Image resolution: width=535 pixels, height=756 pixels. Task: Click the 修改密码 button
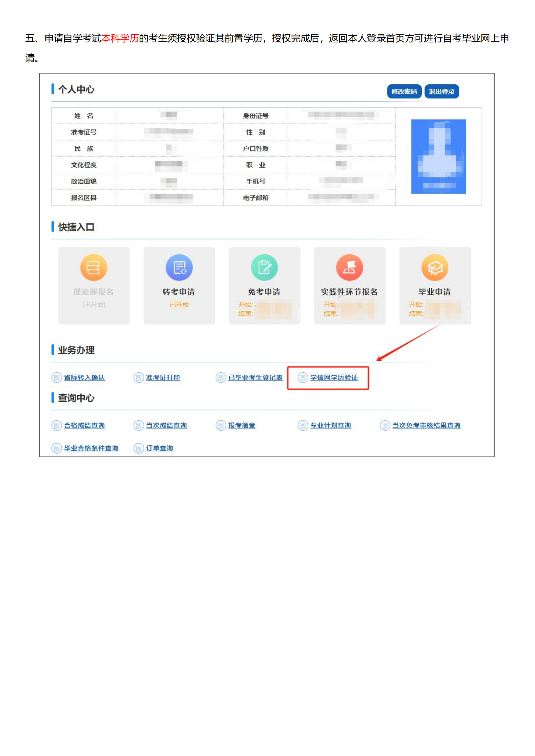click(x=404, y=91)
